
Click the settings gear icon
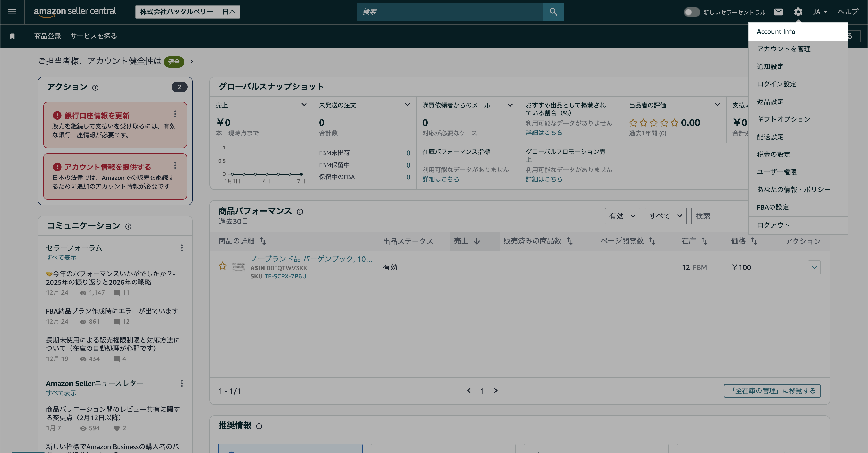click(798, 12)
